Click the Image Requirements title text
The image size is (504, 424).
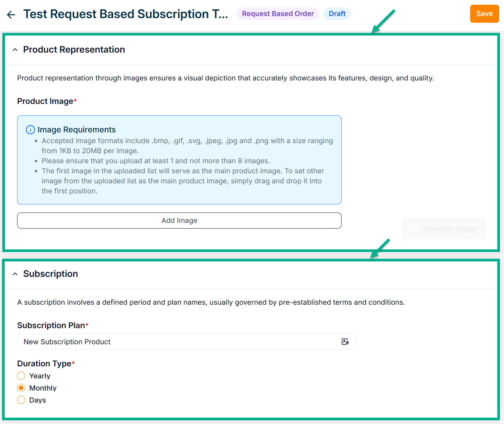tap(77, 130)
